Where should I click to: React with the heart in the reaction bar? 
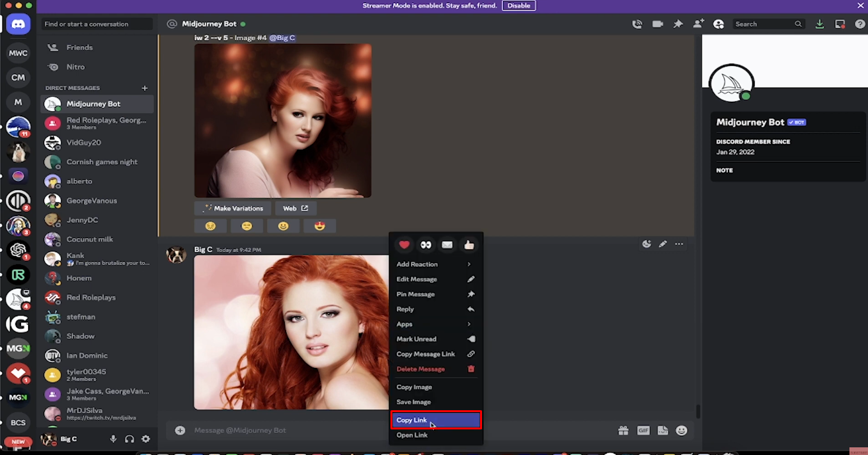tap(404, 244)
